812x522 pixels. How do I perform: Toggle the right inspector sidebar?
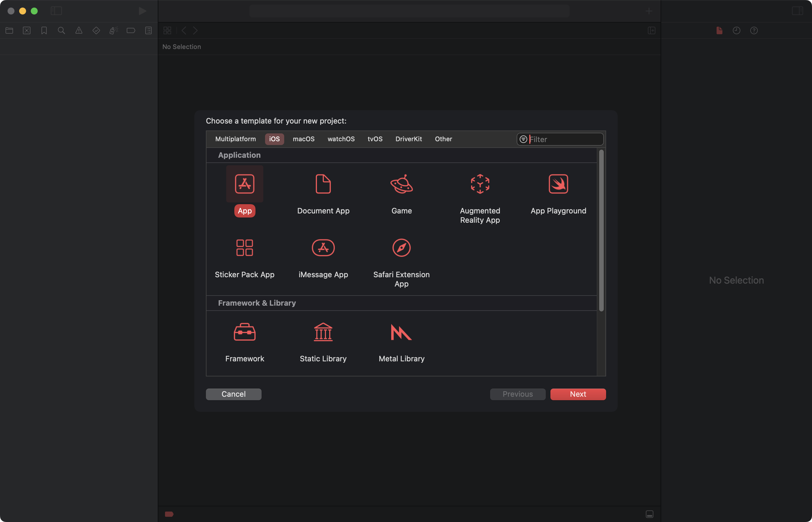point(797,11)
